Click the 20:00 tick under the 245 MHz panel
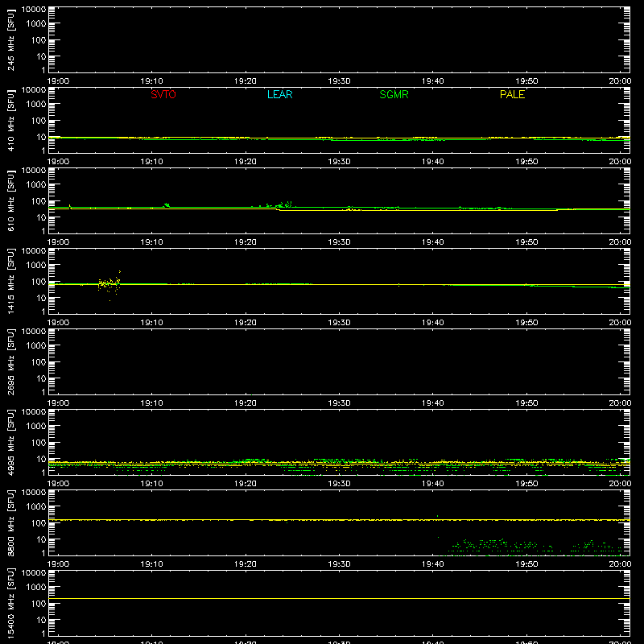 click(x=620, y=81)
